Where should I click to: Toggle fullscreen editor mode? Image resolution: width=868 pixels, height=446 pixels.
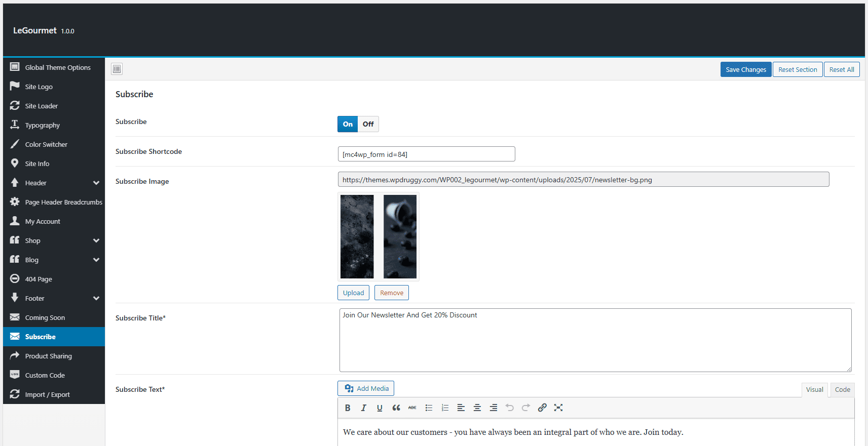[558, 408]
